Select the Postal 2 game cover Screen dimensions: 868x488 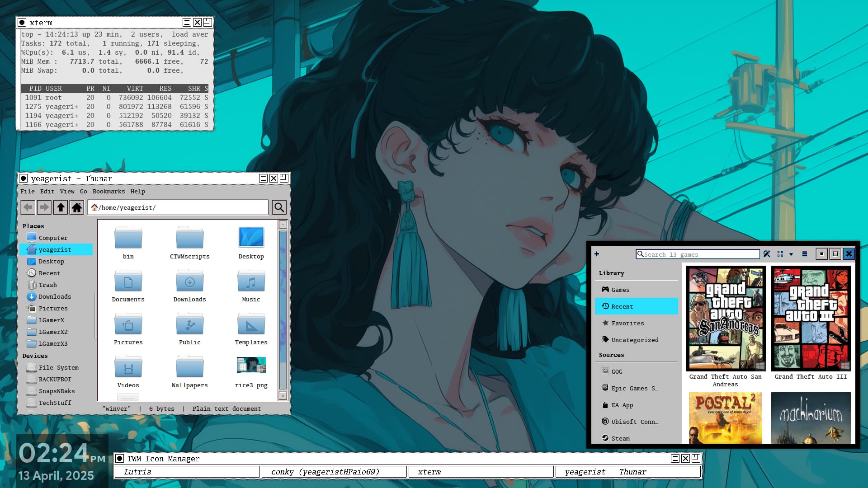(x=726, y=418)
